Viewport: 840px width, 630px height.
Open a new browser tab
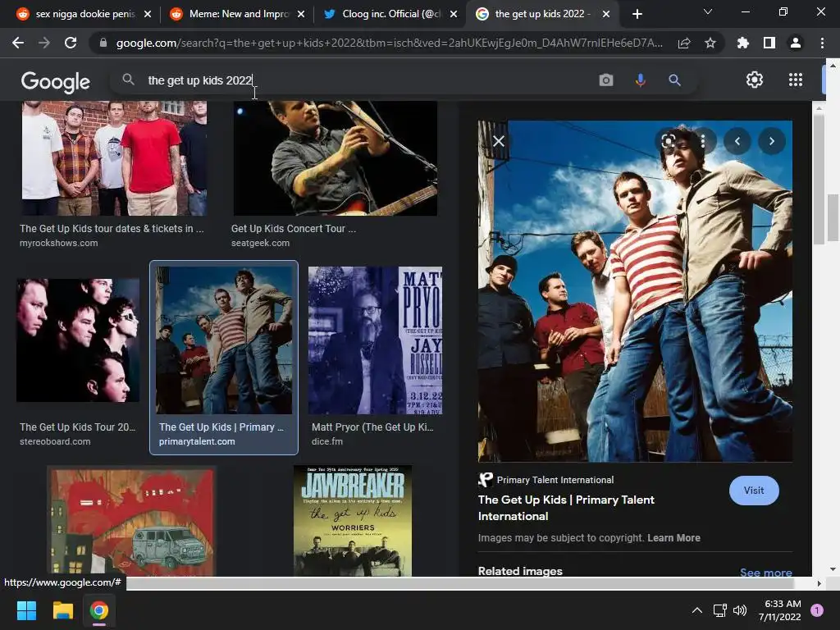click(x=637, y=14)
